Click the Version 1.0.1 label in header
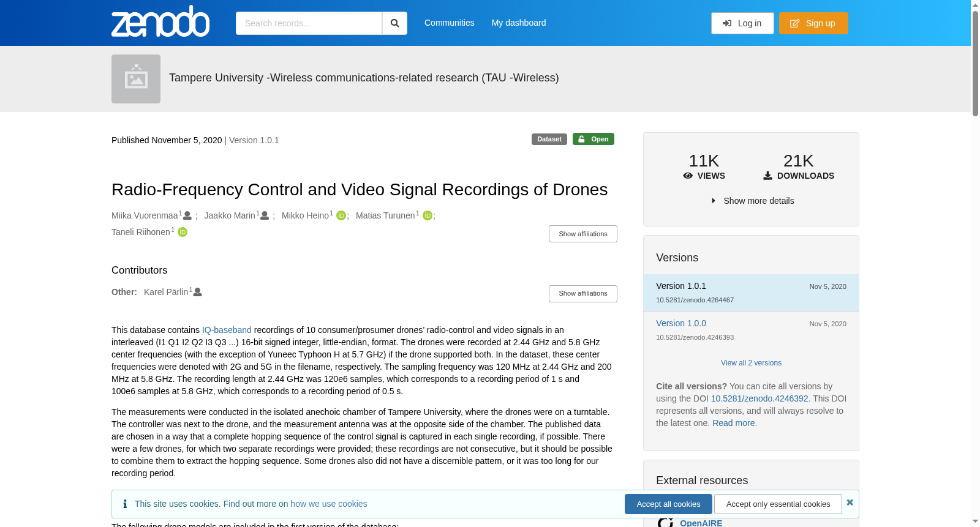This screenshot has height=527, width=980. [254, 140]
